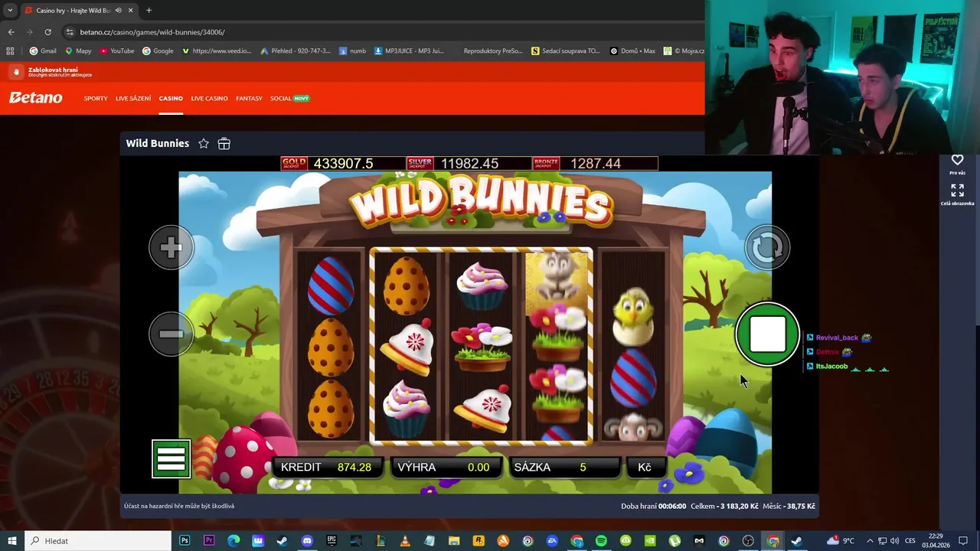
Task: Open VLC media player from the taskbar
Action: tap(405, 541)
